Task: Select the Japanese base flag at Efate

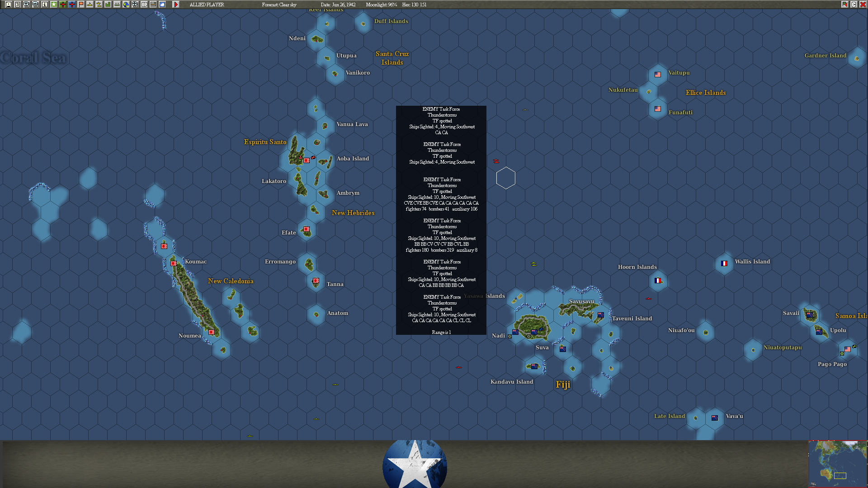Action: pyautogui.click(x=307, y=229)
